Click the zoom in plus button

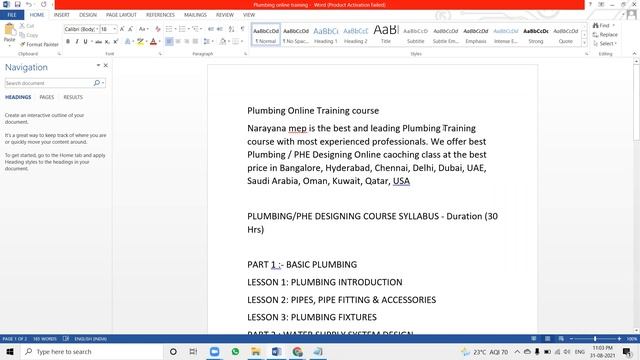(x=619, y=339)
